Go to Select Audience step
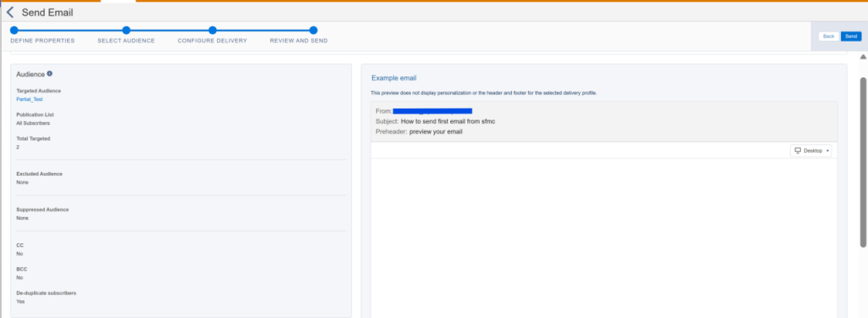 pyautogui.click(x=126, y=41)
